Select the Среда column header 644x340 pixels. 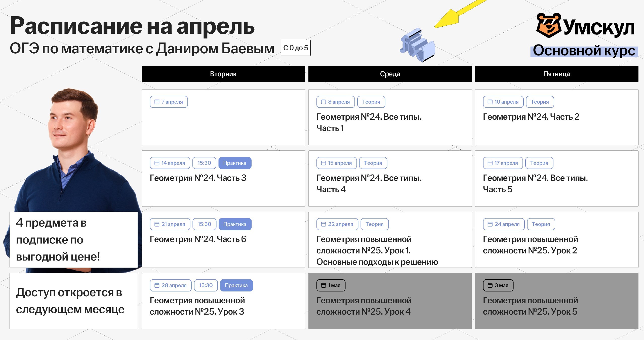point(390,74)
